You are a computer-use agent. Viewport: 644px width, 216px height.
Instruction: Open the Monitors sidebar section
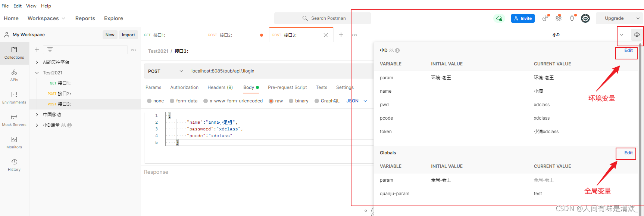[14, 143]
